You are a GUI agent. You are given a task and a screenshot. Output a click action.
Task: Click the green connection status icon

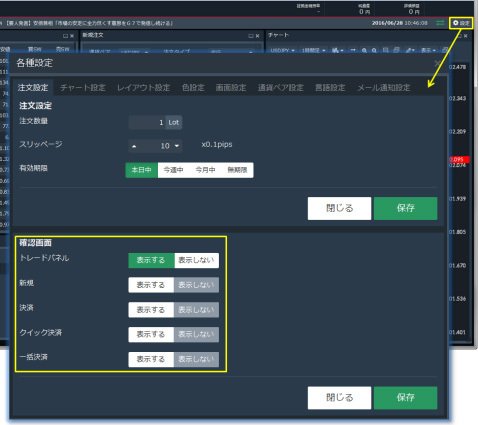(440, 23)
